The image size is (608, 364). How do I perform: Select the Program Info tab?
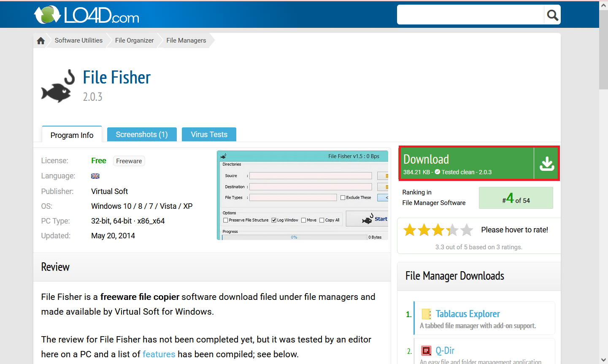(72, 135)
